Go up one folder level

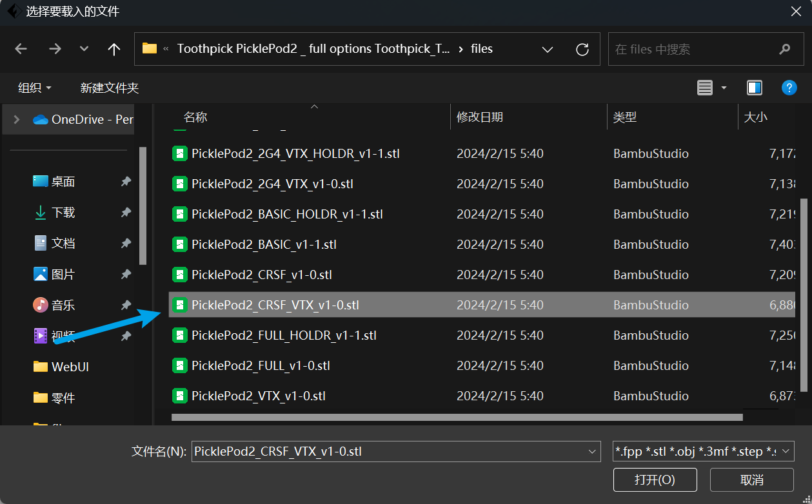(x=114, y=49)
